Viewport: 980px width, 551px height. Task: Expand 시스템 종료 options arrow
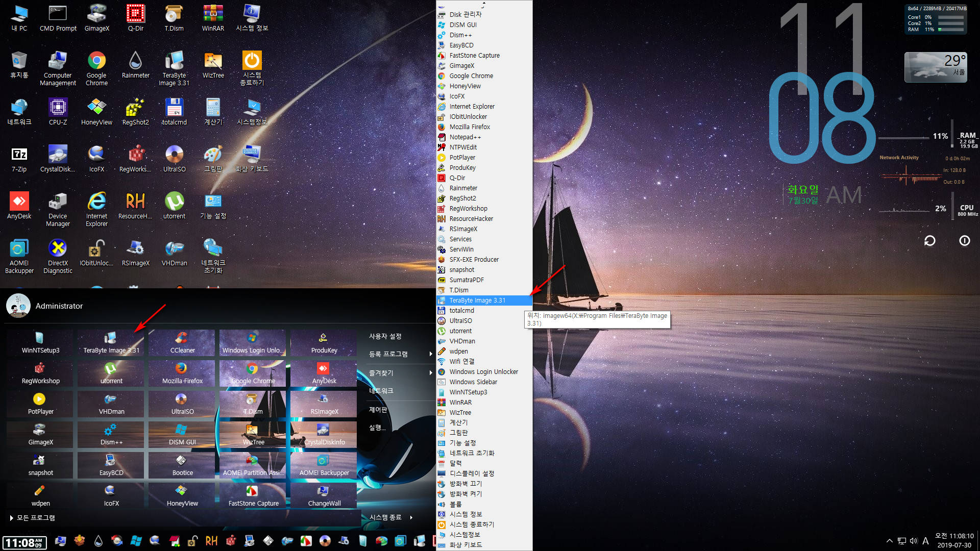[411, 517]
